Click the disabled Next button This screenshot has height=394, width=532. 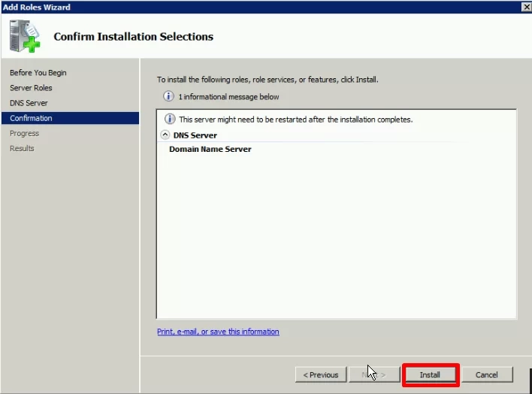pos(374,374)
